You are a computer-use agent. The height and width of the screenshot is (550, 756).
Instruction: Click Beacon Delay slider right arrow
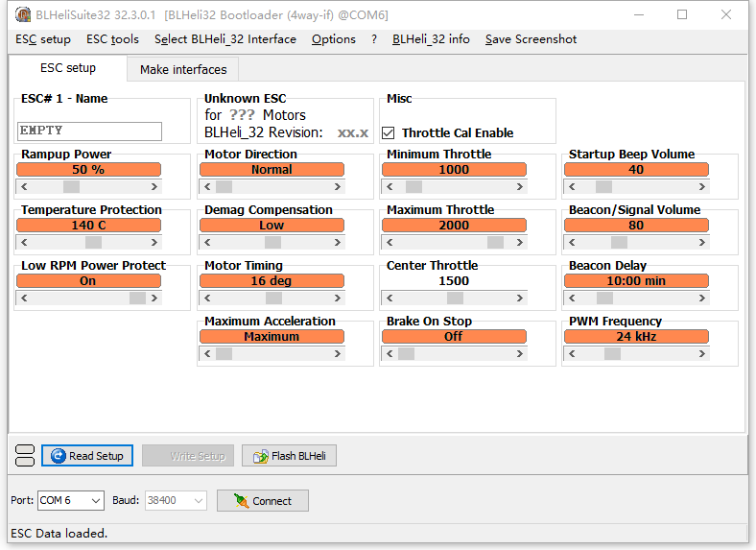tap(702, 299)
